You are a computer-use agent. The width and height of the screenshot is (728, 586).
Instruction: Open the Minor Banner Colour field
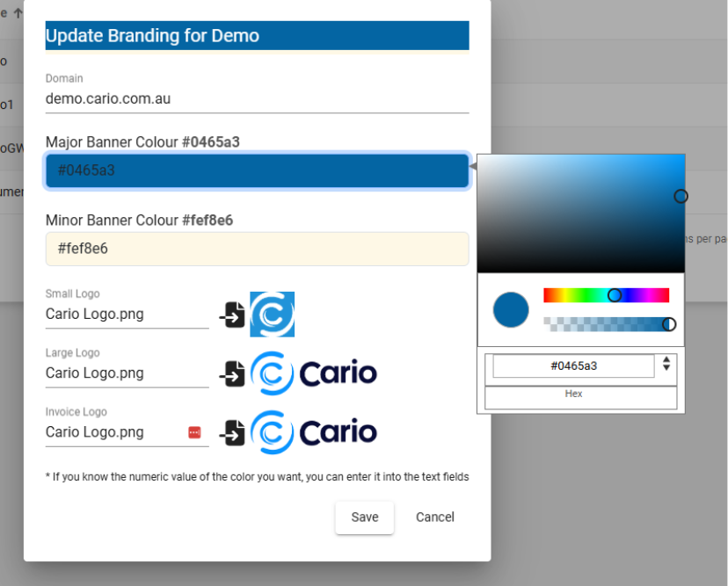tap(257, 249)
